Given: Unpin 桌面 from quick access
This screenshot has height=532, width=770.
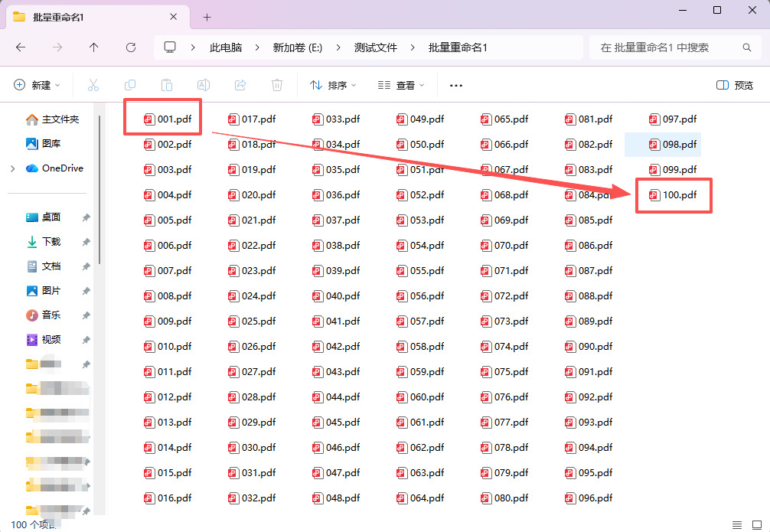Looking at the screenshot, I should 86,217.
